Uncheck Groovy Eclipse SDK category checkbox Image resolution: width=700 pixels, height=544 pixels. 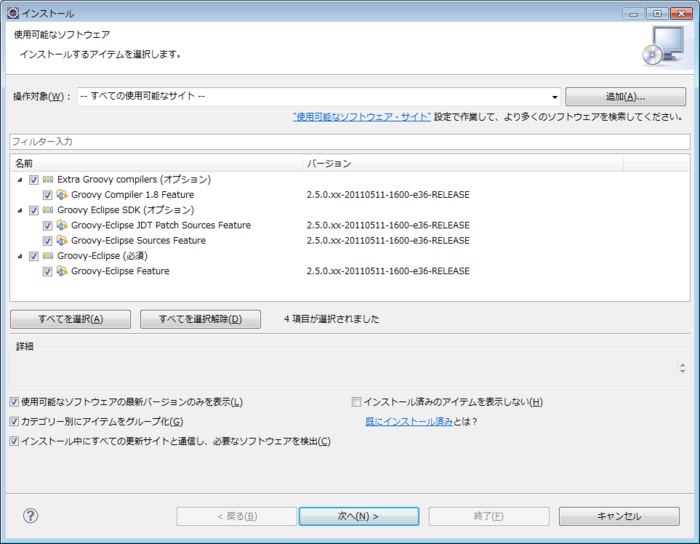pyautogui.click(x=33, y=210)
